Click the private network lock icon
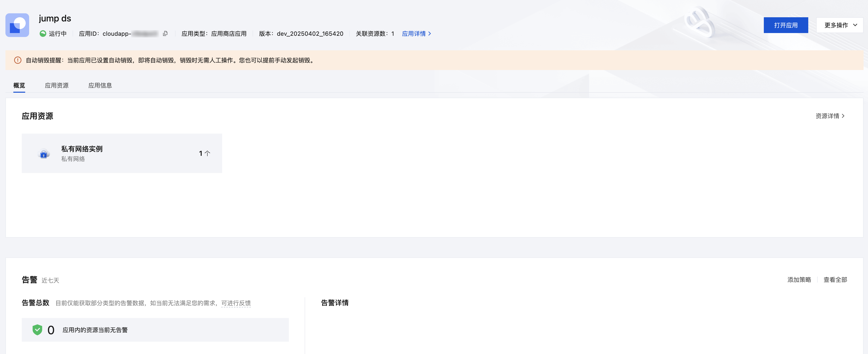The image size is (868, 354). (43, 154)
